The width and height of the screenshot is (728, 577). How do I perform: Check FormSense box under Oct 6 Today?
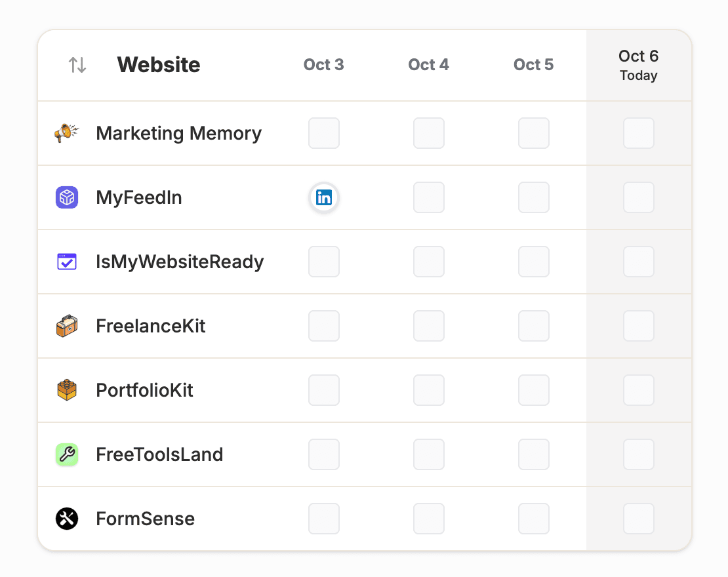[x=638, y=519]
